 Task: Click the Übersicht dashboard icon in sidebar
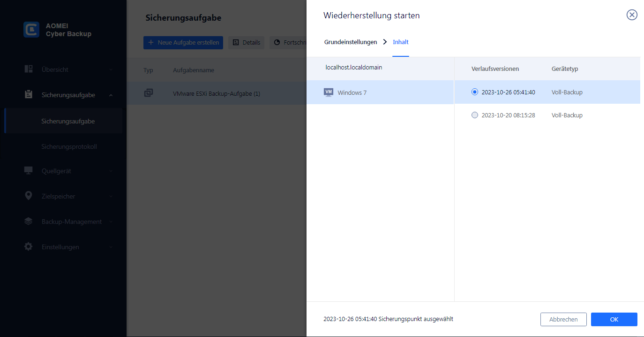pos(29,69)
